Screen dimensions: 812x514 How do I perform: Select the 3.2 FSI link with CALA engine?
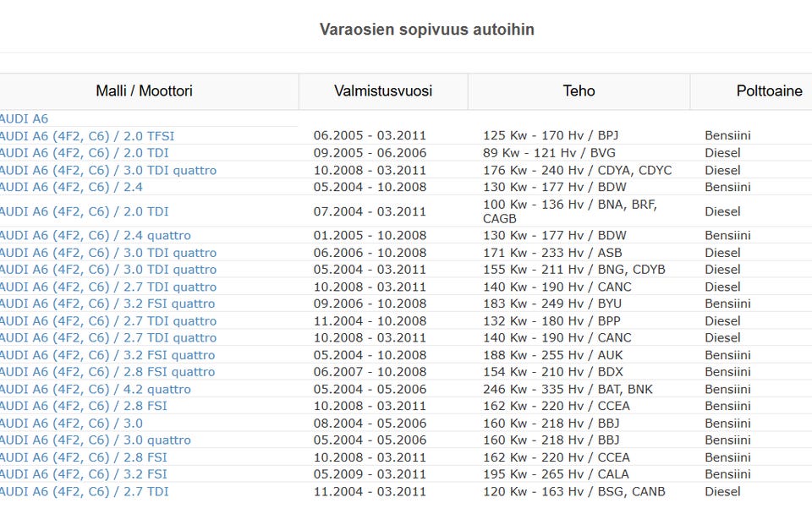pyautogui.click(x=84, y=474)
